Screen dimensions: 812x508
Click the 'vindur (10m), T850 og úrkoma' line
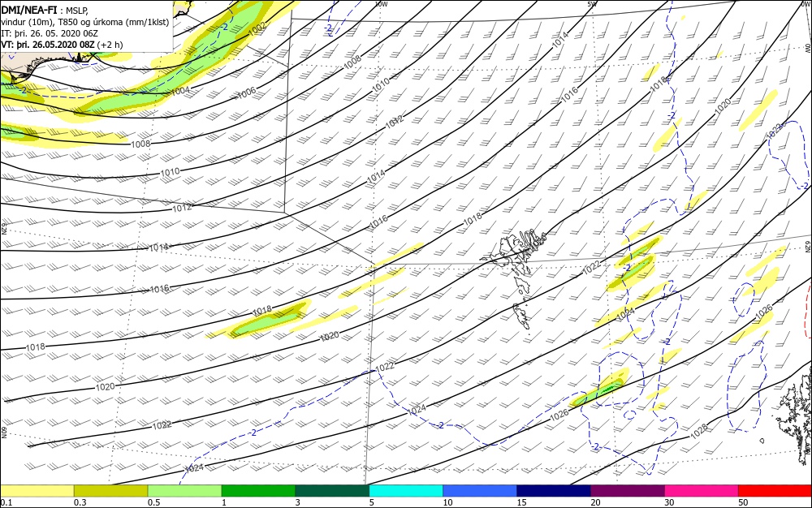tap(85, 22)
